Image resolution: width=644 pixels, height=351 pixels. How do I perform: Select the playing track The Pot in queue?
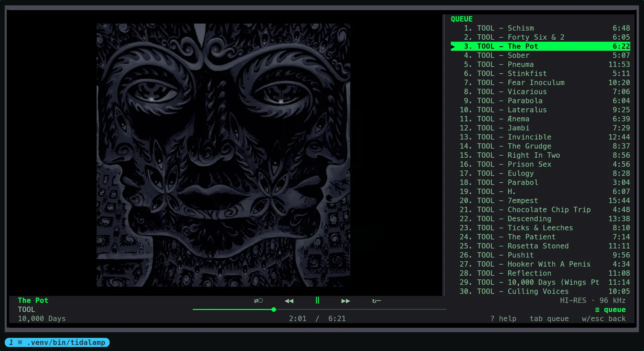(540, 46)
